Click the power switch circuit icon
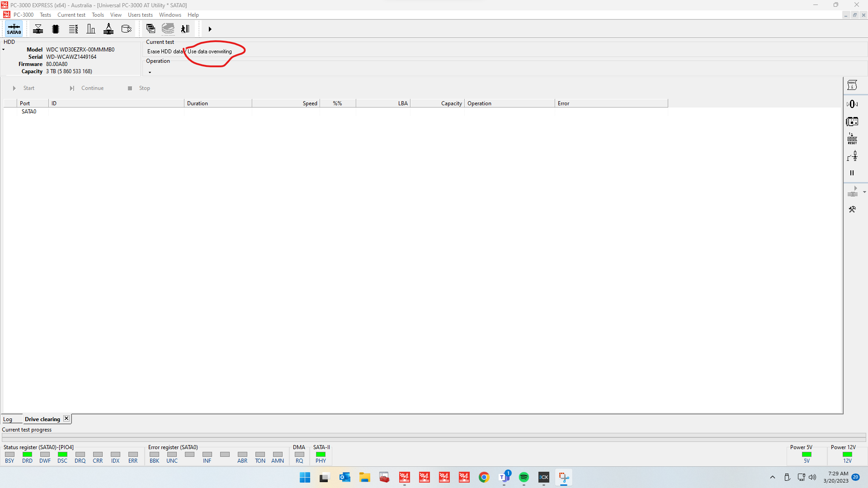868x488 pixels. pos(852,156)
